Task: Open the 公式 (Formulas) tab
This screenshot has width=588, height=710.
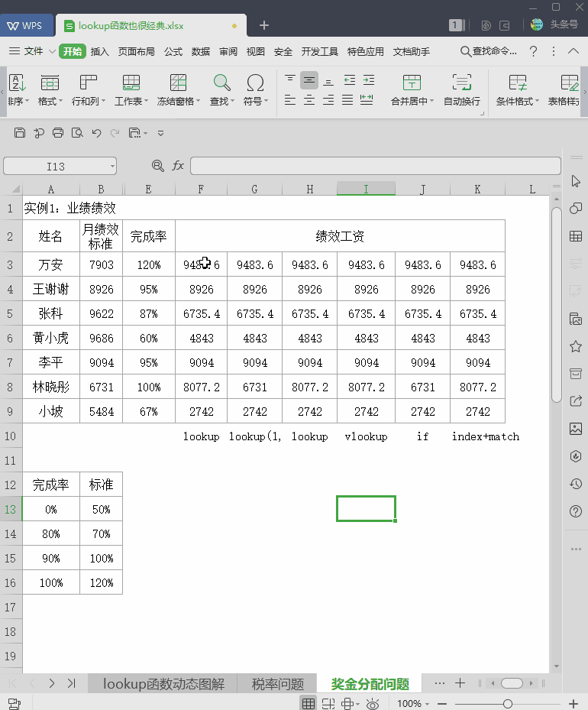Action: click(x=173, y=52)
